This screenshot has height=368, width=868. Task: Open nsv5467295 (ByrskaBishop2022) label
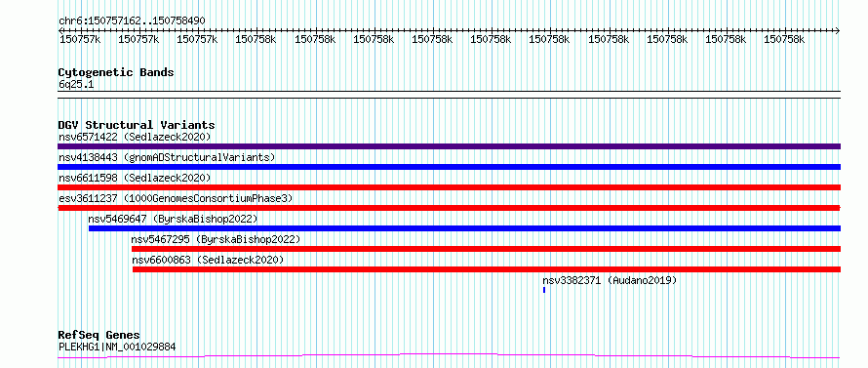(216, 239)
